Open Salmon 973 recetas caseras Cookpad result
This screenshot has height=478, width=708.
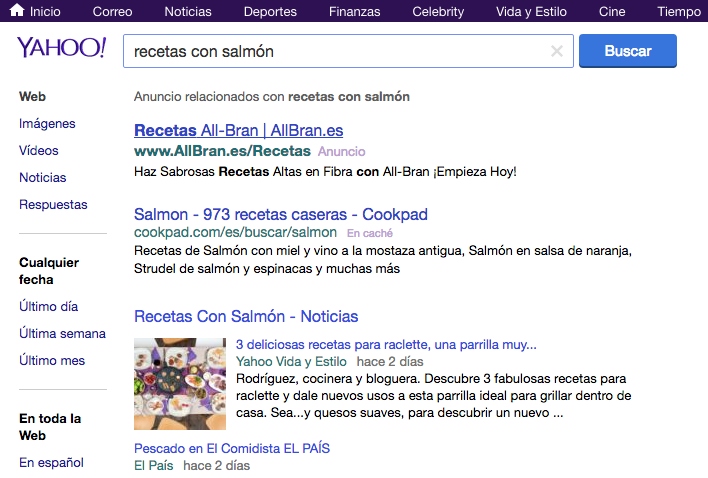pyautogui.click(x=280, y=214)
